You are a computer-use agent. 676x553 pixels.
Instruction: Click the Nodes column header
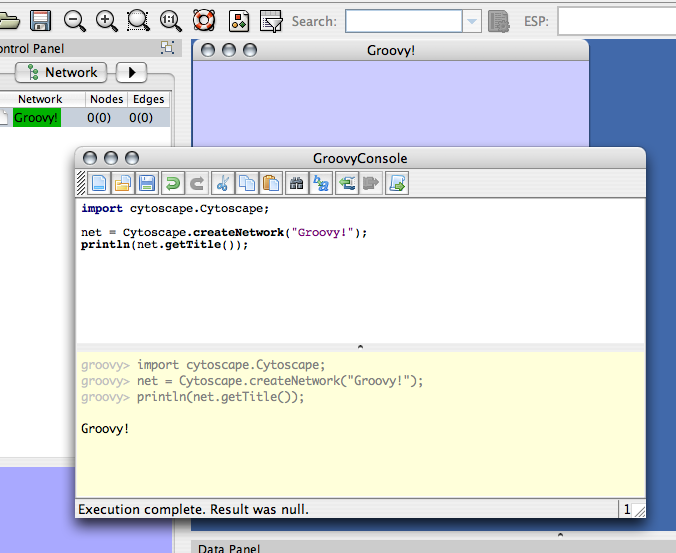pos(106,99)
